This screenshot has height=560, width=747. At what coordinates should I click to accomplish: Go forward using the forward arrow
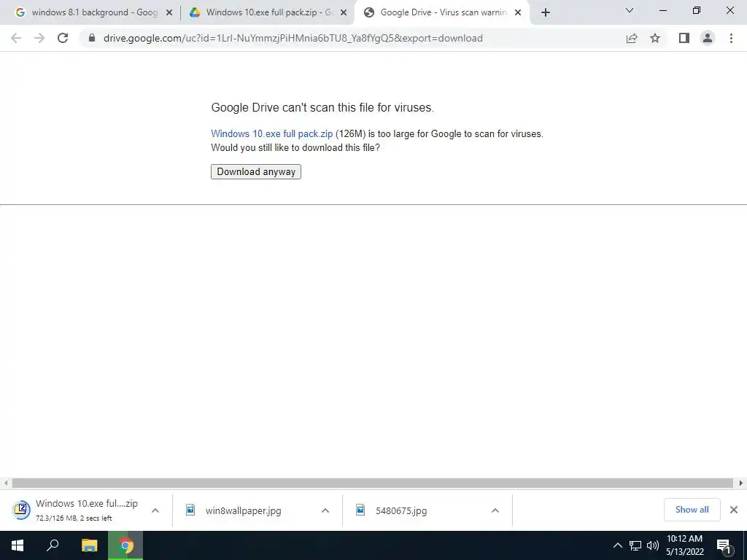pyautogui.click(x=39, y=38)
